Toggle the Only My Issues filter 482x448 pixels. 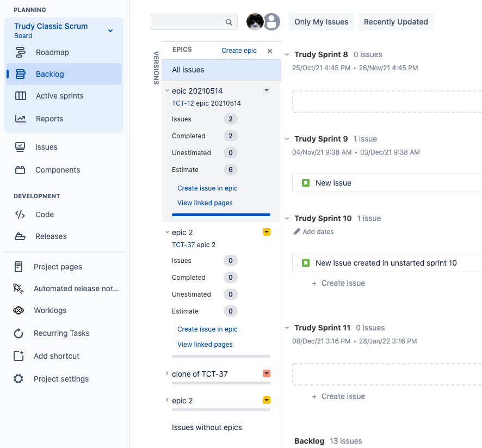tap(321, 22)
